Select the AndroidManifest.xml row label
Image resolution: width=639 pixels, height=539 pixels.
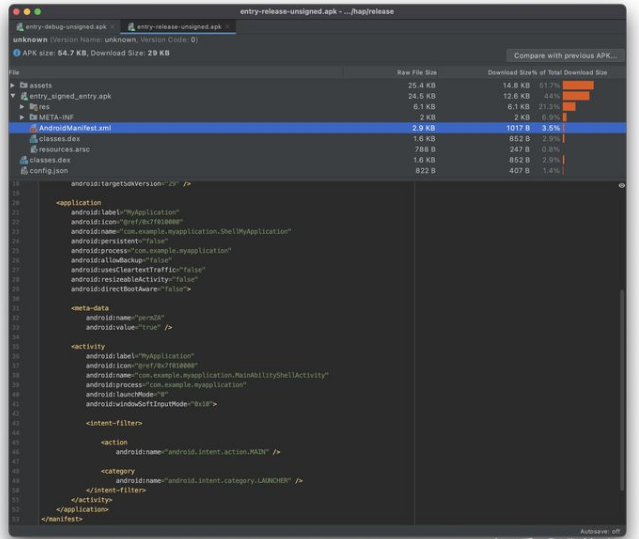(75, 128)
